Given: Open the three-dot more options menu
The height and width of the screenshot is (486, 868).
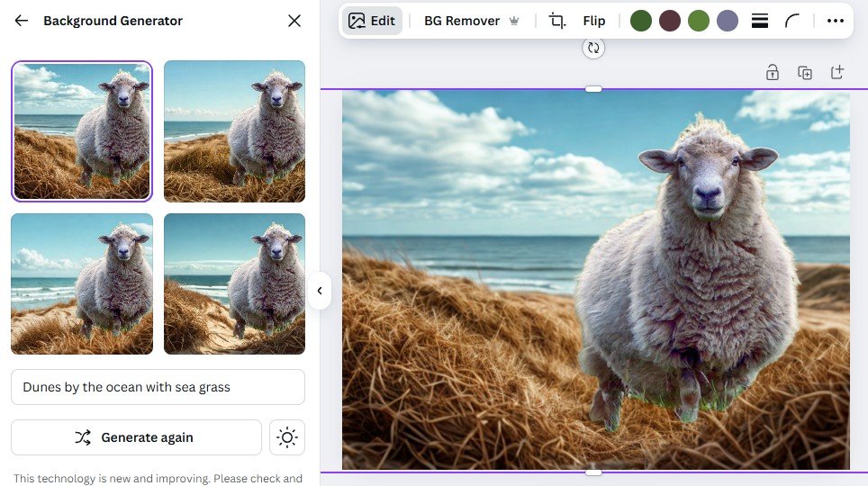Looking at the screenshot, I should (x=835, y=21).
